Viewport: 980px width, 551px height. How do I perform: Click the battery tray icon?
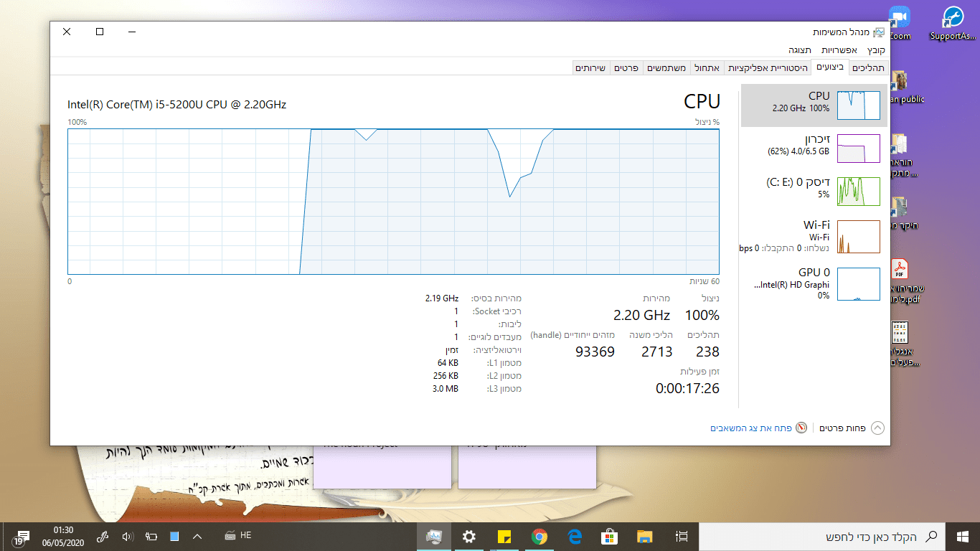pyautogui.click(x=151, y=536)
